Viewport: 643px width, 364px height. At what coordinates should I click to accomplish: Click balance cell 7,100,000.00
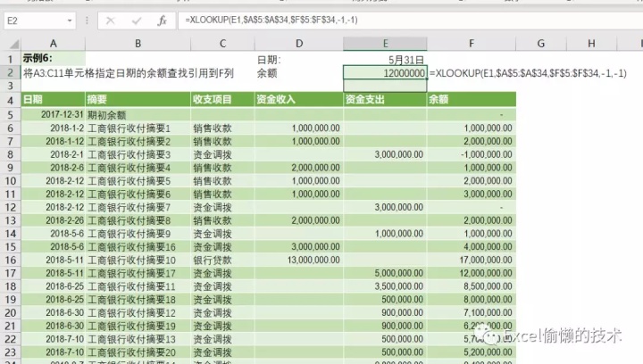[x=472, y=313]
